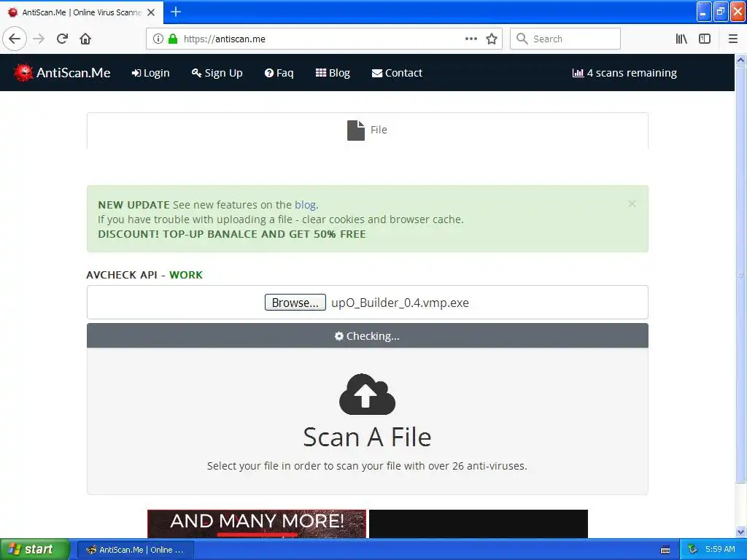Show site information icon in address bar

click(x=158, y=39)
